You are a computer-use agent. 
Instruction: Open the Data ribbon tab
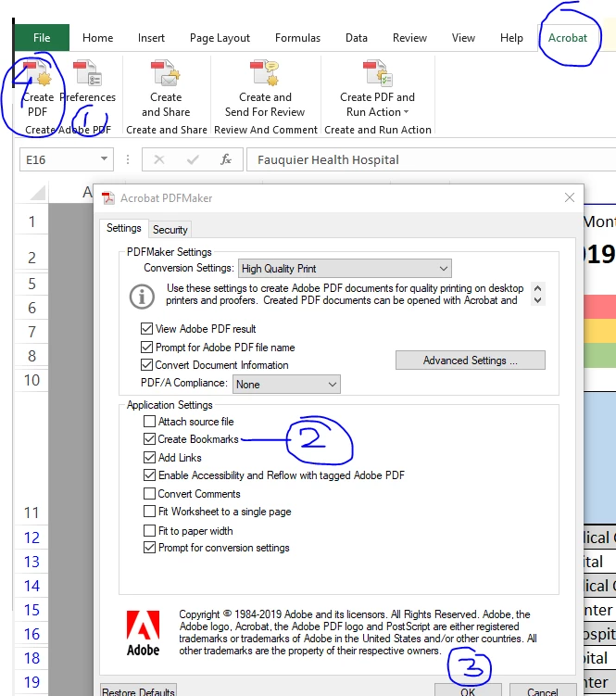pos(357,38)
